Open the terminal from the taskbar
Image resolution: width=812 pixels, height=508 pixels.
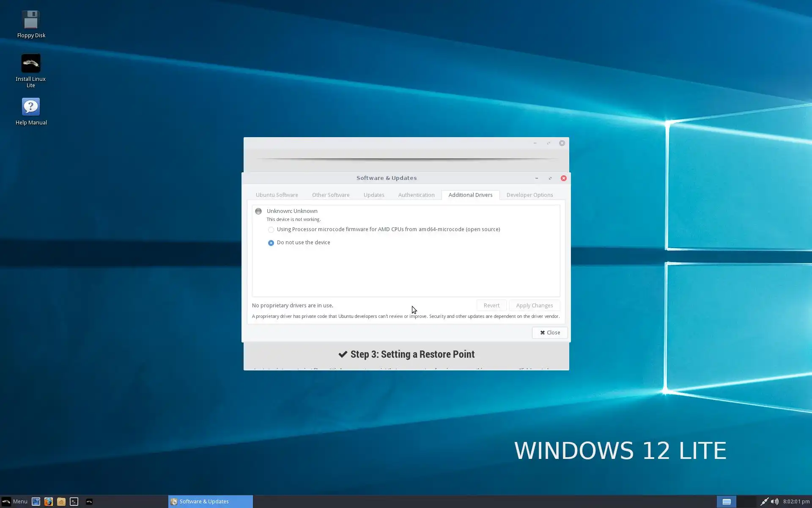pyautogui.click(x=74, y=502)
